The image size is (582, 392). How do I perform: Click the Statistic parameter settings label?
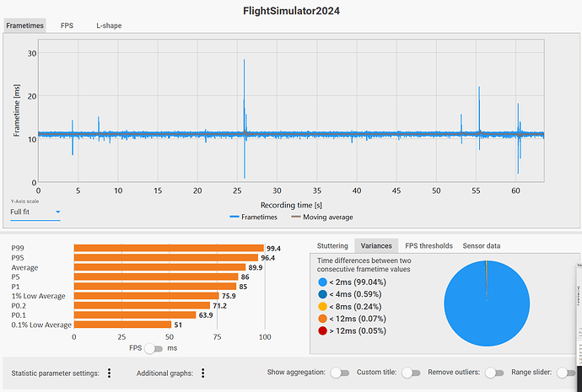pos(56,373)
